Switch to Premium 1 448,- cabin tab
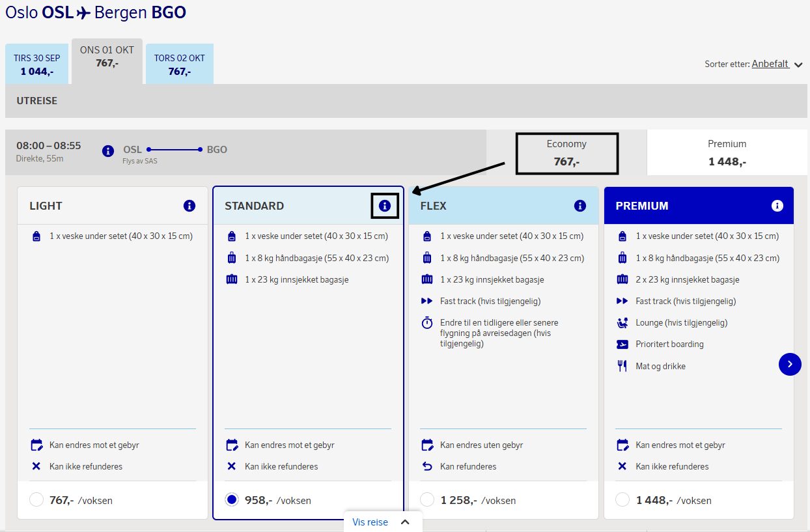This screenshot has height=532, width=810. click(x=727, y=152)
